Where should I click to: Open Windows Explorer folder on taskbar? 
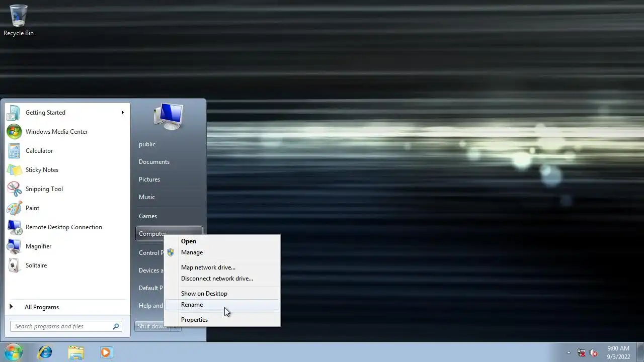[76, 352]
